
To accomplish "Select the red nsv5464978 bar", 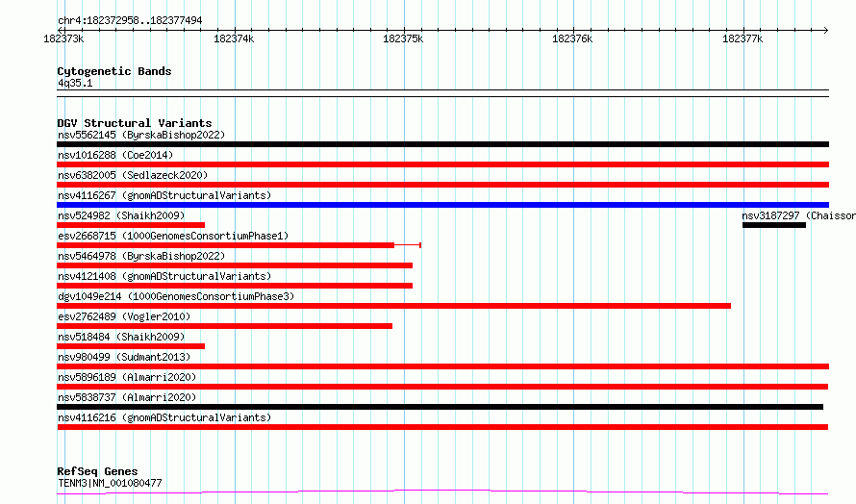I will [235, 265].
